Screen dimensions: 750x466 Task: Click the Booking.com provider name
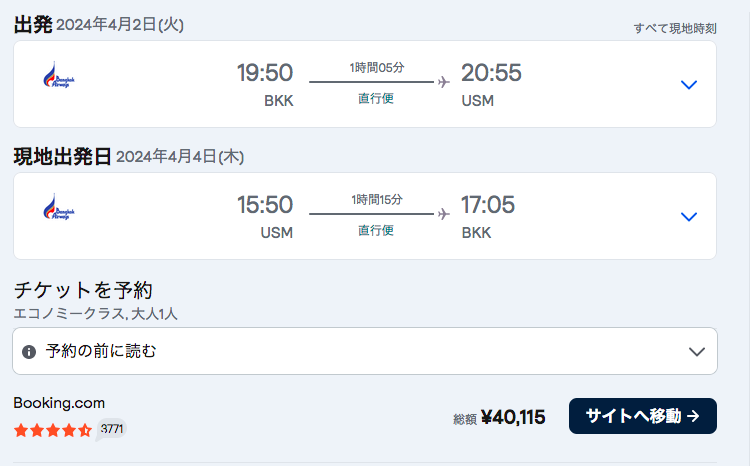tap(59, 403)
